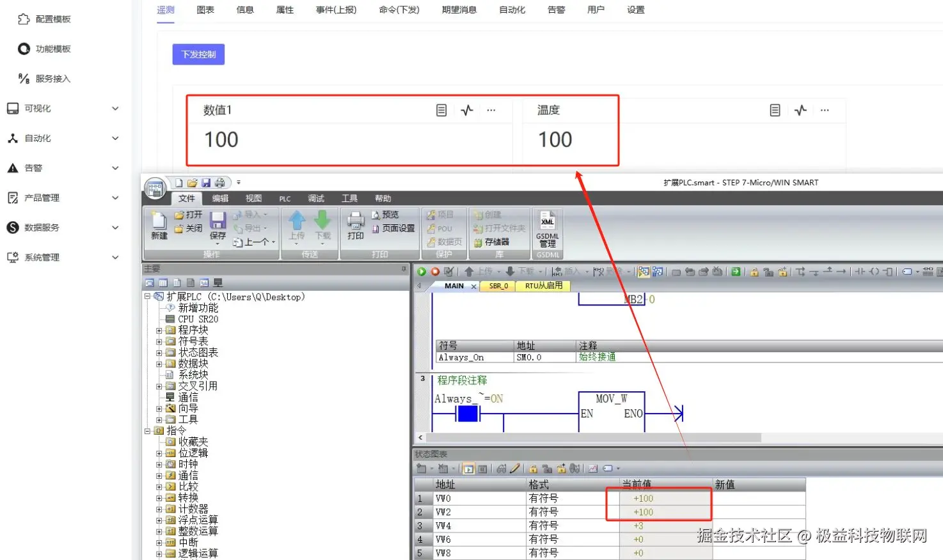Click the list icon in 数值1 card

click(441, 110)
